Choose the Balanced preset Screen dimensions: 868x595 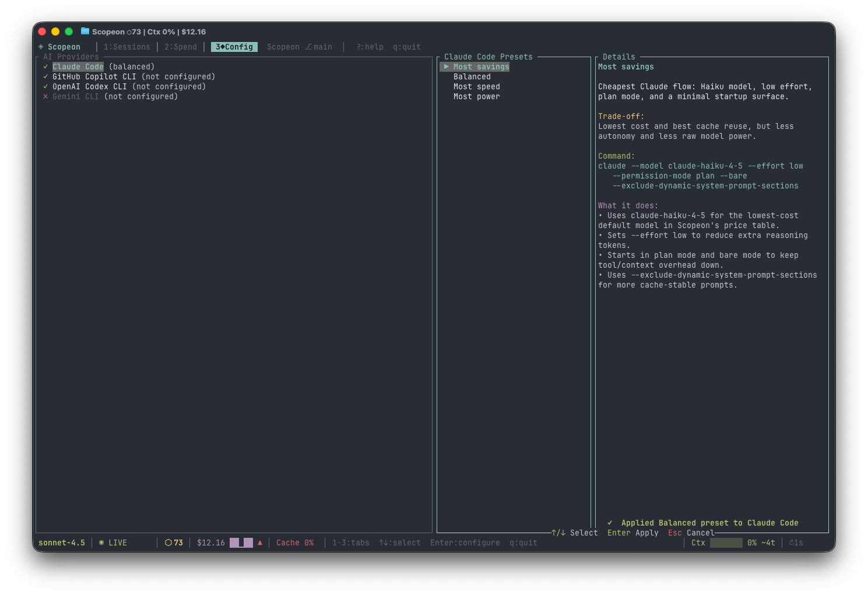pos(472,76)
